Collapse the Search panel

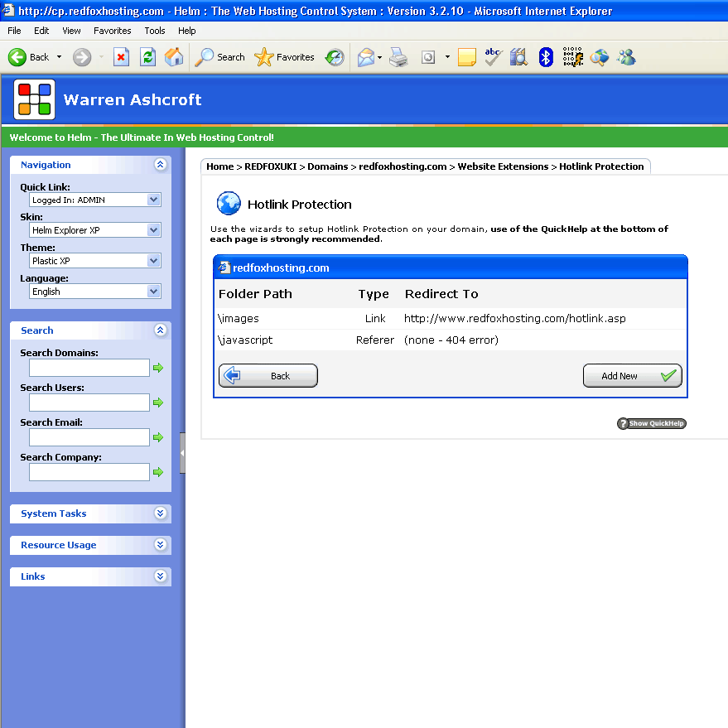160,330
